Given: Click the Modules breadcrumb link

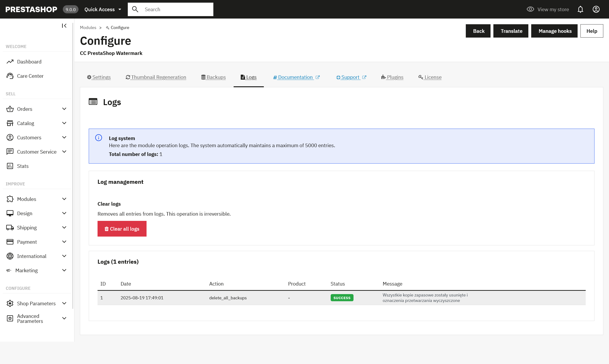Looking at the screenshot, I should pyautogui.click(x=88, y=28).
